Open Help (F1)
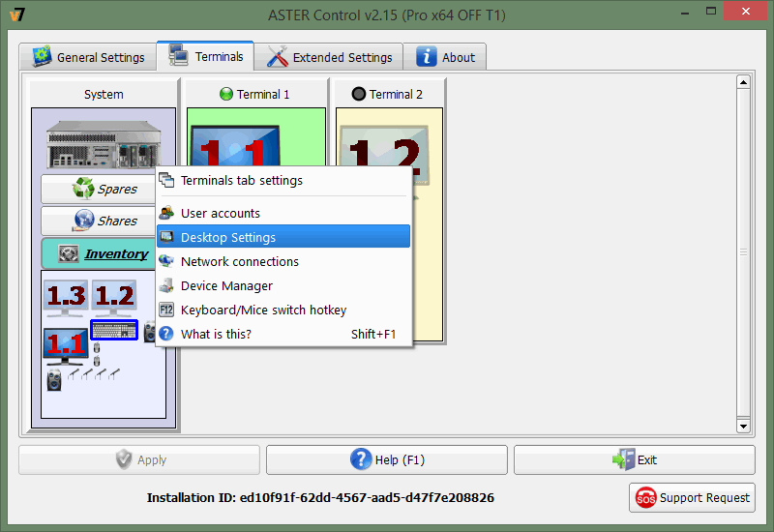This screenshot has width=774, height=532. (387, 460)
